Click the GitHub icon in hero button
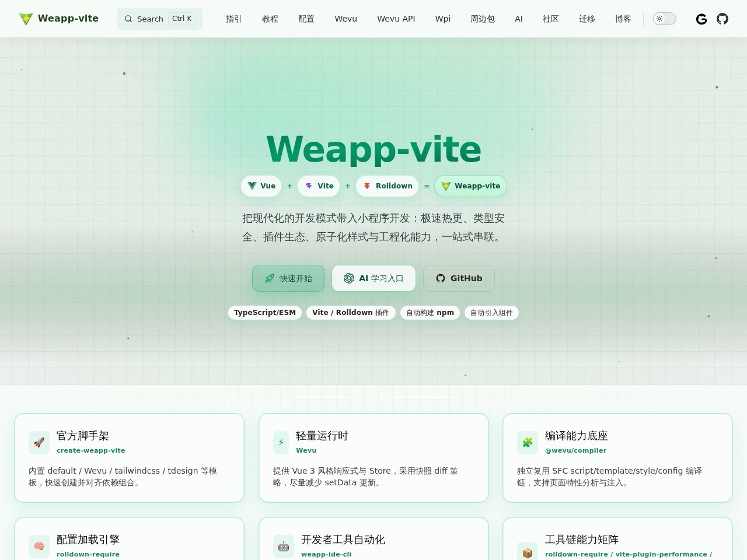This screenshot has height=560, width=747. (x=441, y=278)
